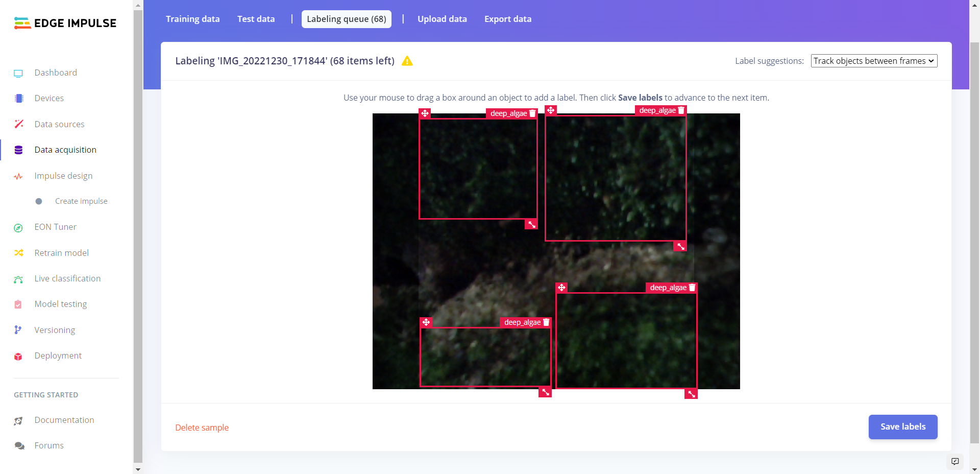Click the top-left deep_algae label tag
This screenshot has height=474, width=980.
(x=508, y=113)
